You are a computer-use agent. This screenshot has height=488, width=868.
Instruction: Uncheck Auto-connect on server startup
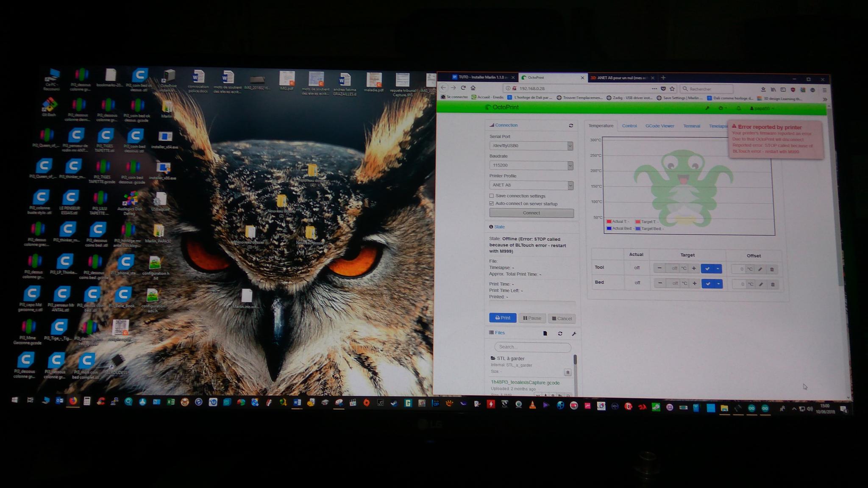pos(492,204)
